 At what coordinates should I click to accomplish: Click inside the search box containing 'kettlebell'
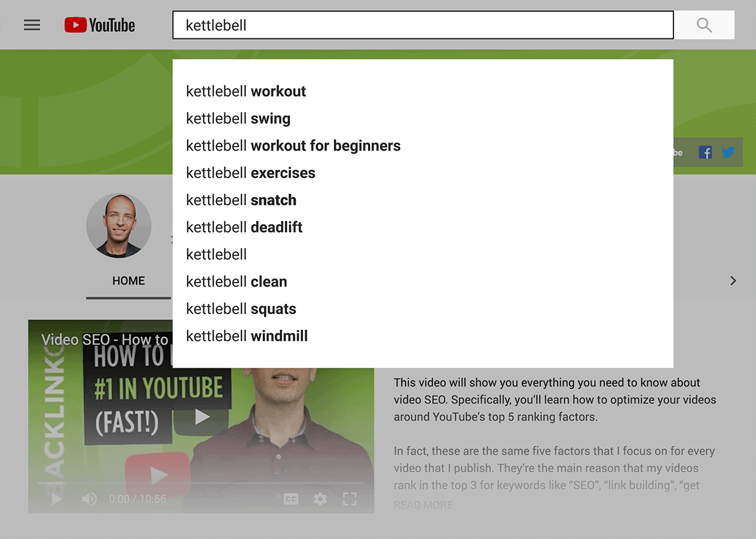coord(423,25)
